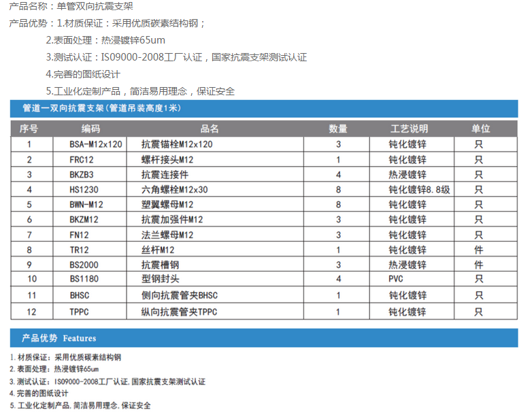532x417 pixels.
Task: Click the 抗震锚栓M12x120 product name cell
Action: coord(177,144)
